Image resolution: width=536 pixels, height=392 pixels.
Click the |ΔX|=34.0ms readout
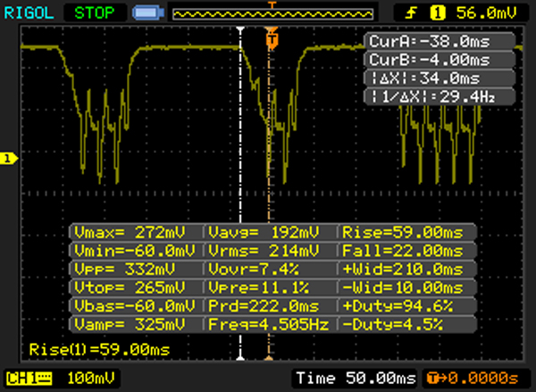440,79
